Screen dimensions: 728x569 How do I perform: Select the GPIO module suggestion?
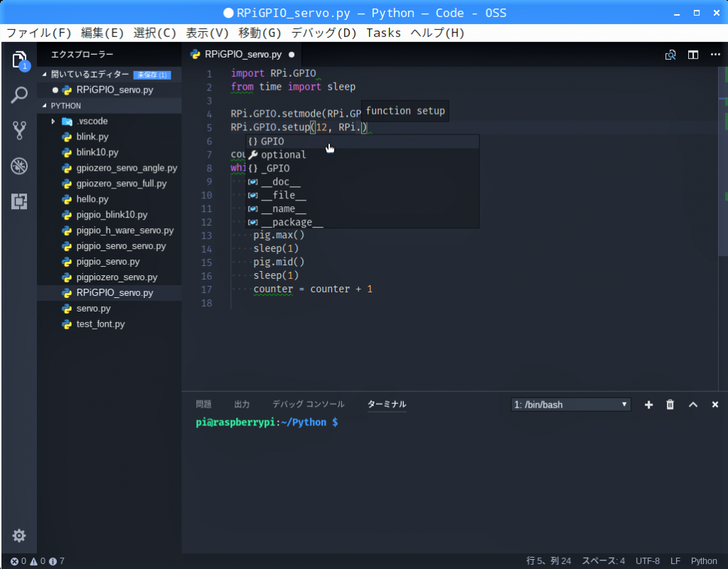click(x=362, y=142)
